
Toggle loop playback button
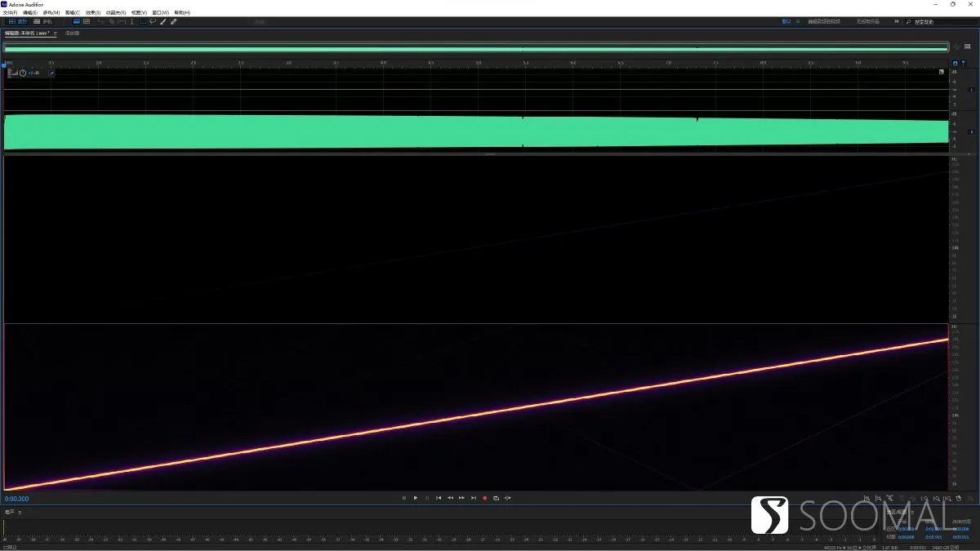coord(496,498)
